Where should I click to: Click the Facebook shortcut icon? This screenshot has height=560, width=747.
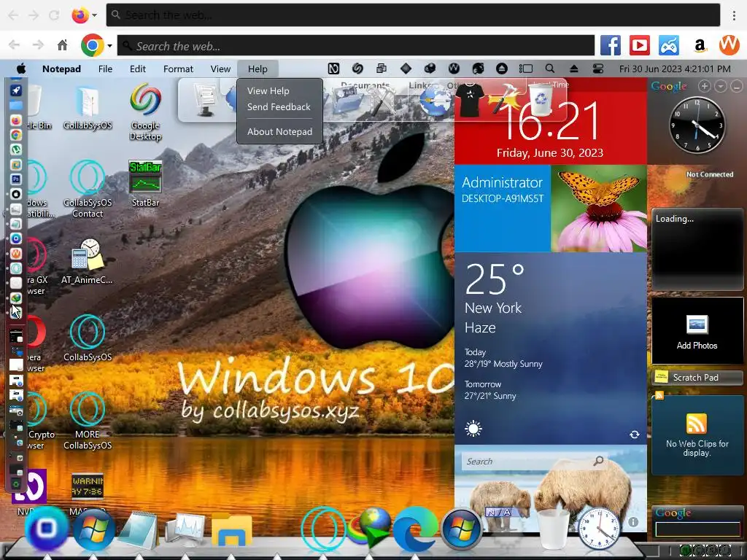coord(611,46)
